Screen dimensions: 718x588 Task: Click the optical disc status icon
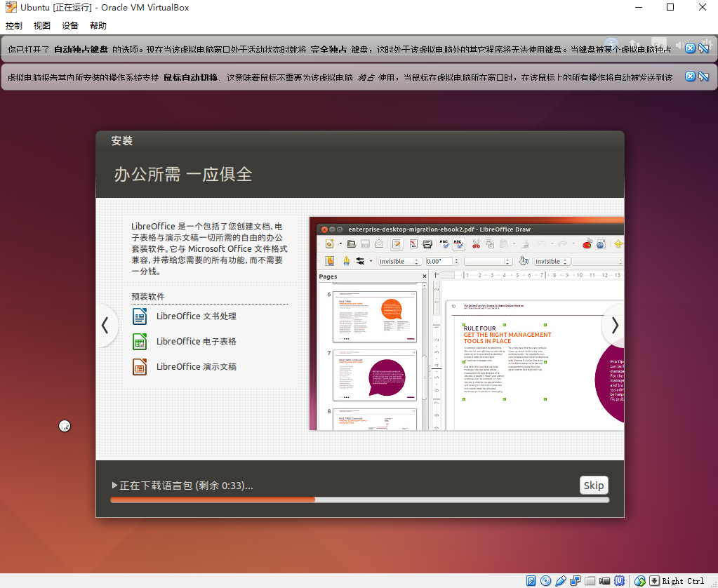[x=545, y=581]
